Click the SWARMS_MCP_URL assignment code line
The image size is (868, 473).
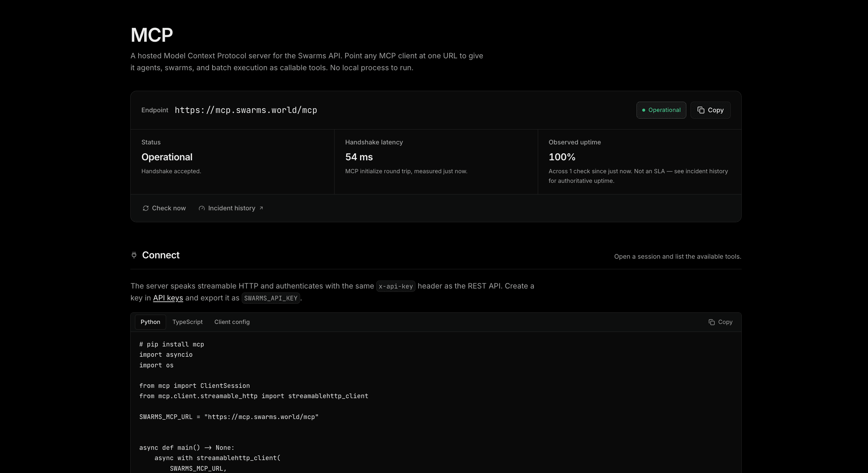click(x=229, y=417)
